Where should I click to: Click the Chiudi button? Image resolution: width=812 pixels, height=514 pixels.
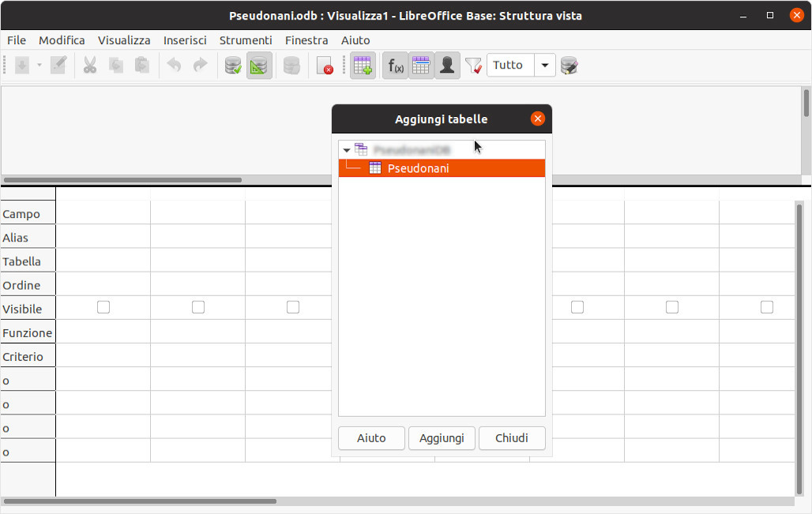(x=512, y=438)
